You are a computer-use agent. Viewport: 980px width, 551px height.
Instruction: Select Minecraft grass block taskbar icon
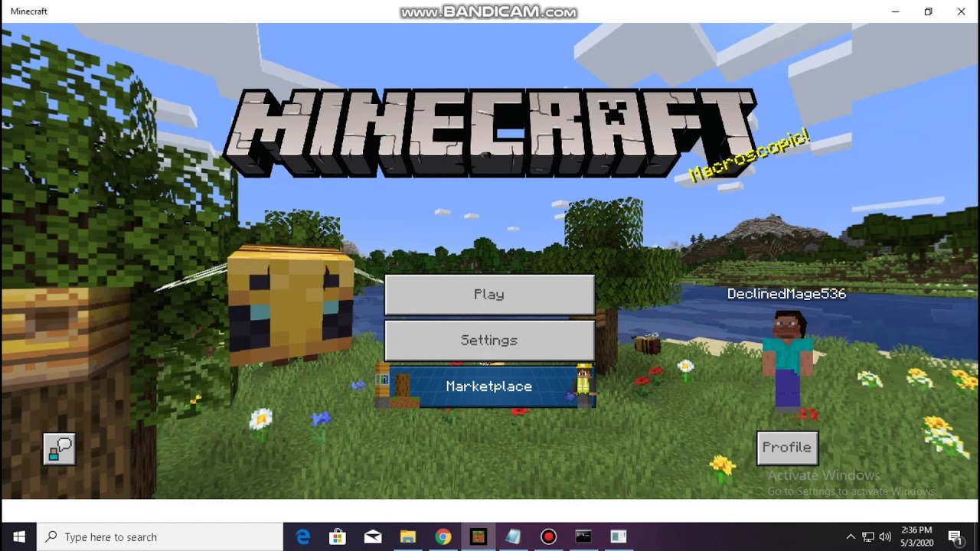pos(478,536)
